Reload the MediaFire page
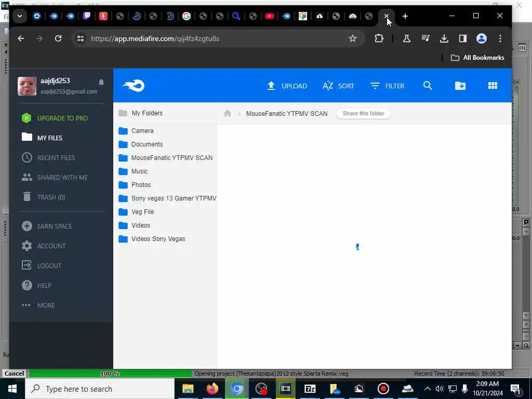 point(58,38)
